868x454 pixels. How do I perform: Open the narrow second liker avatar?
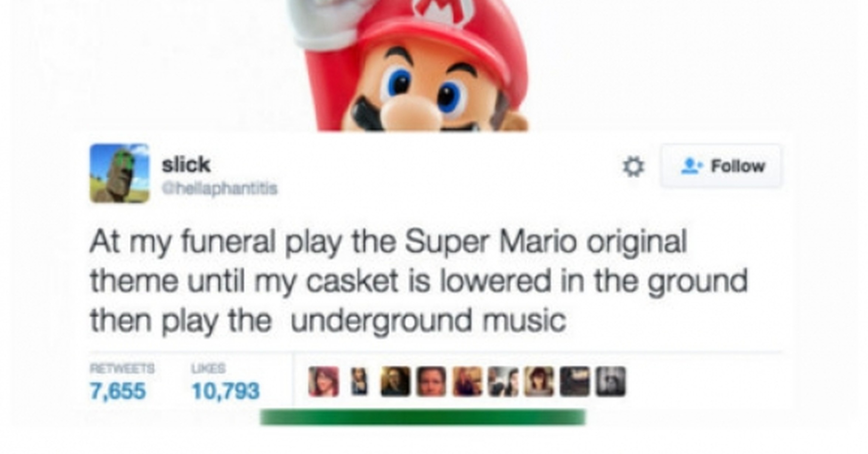pyautogui.click(x=359, y=382)
